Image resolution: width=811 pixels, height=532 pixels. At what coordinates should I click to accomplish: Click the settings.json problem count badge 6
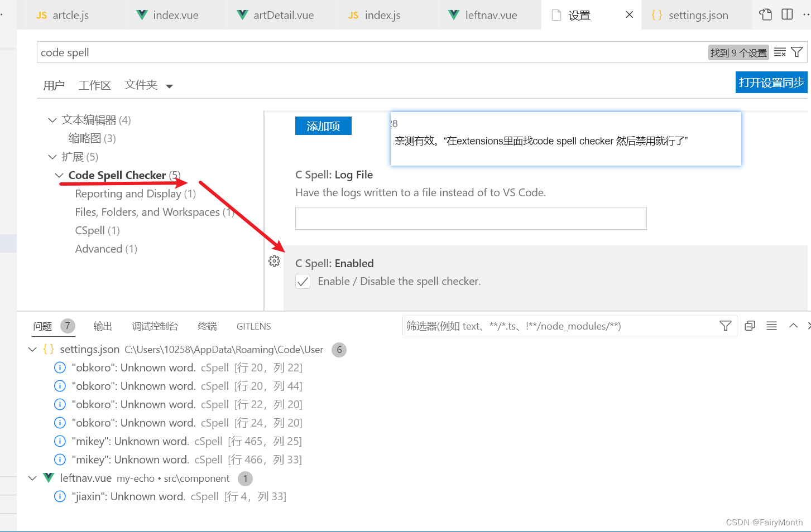[x=339, y=350]
